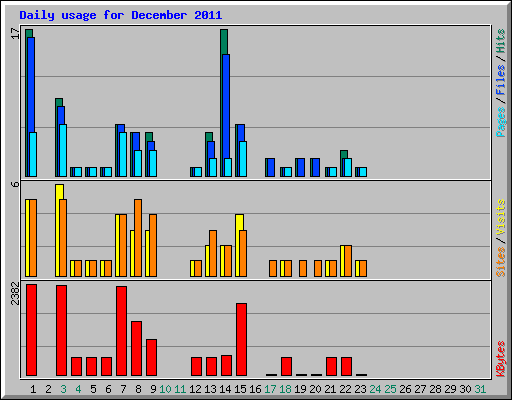The height and width of the screenshot is (400, 512).
Task: Click the orange sites bar for day 8
Action: pos(138,238)
